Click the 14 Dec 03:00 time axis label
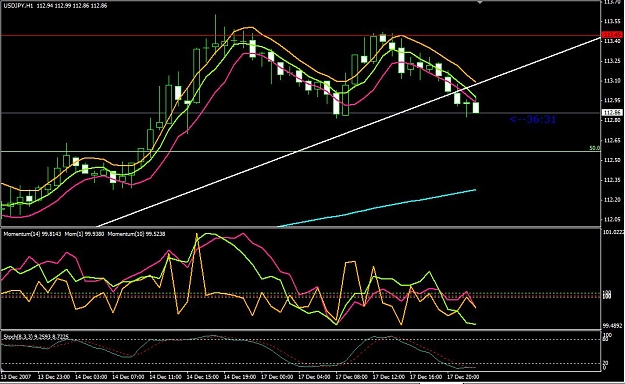Viewport: 625px width, 384px height. [91, 377]
